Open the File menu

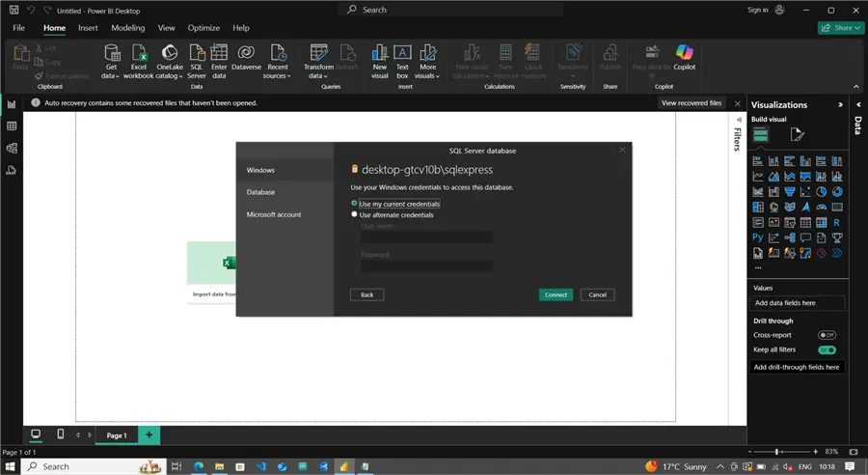pos(19,28)
